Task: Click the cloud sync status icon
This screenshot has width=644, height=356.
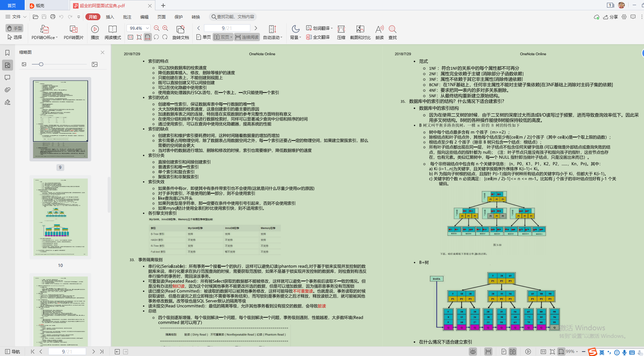Action: coord(597,17)
